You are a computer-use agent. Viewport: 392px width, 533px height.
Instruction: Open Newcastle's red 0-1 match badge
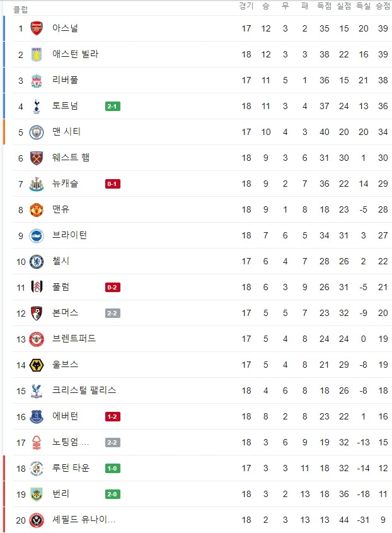coord(112,184)
